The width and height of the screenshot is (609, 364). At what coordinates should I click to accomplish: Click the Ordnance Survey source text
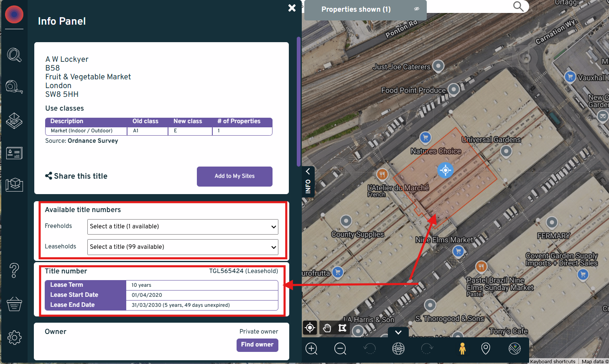[93, 141]
